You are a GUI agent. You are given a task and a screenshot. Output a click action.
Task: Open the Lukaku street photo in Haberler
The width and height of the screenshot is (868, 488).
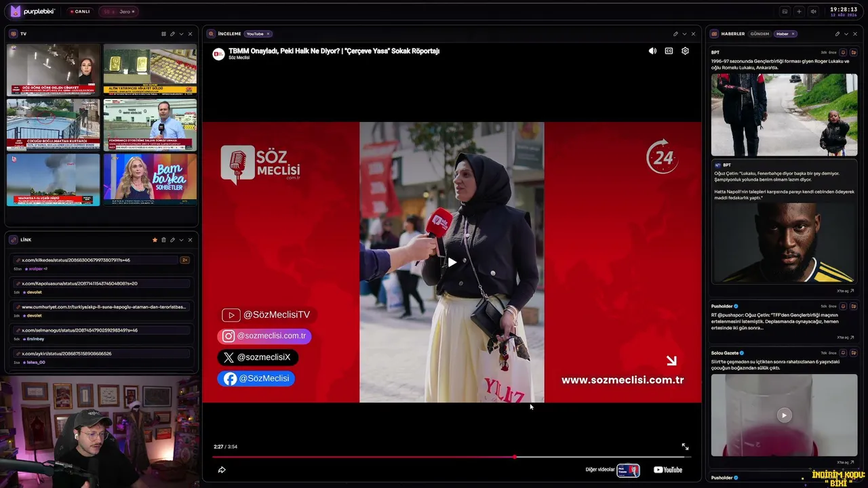784,115
